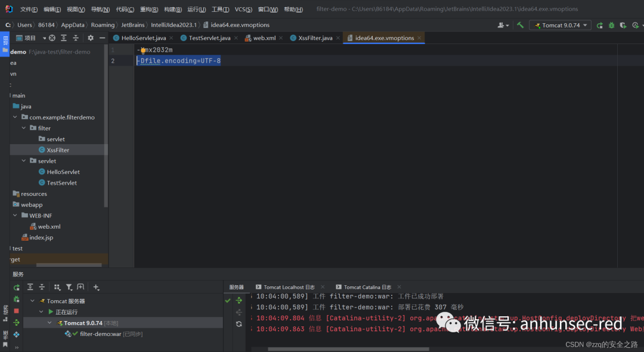Collapse the WEB-INF folder
The width and height of the screenshot is (644, 352).
tap(15, 216)
